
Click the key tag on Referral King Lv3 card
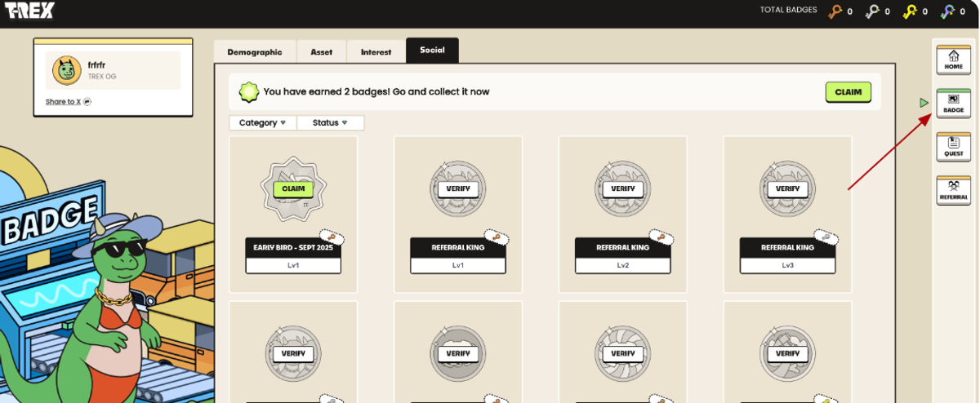(828, 237)
